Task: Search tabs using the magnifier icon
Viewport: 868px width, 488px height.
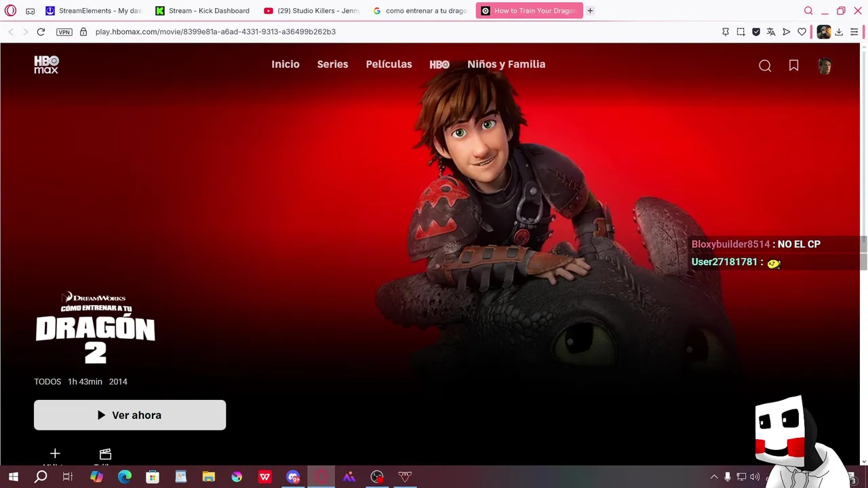Action: pyautogui.click(x=808, y=11)
